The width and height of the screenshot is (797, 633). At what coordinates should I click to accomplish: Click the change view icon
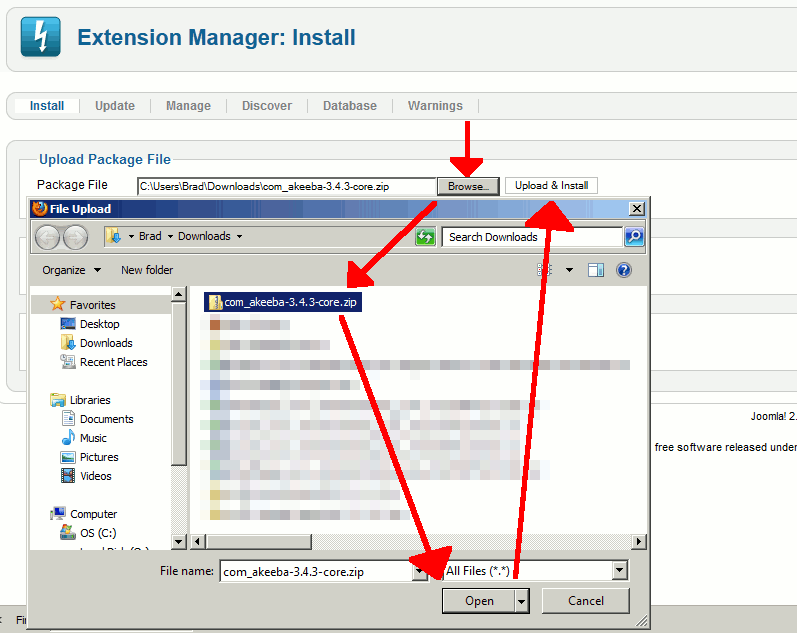[544, 270]
